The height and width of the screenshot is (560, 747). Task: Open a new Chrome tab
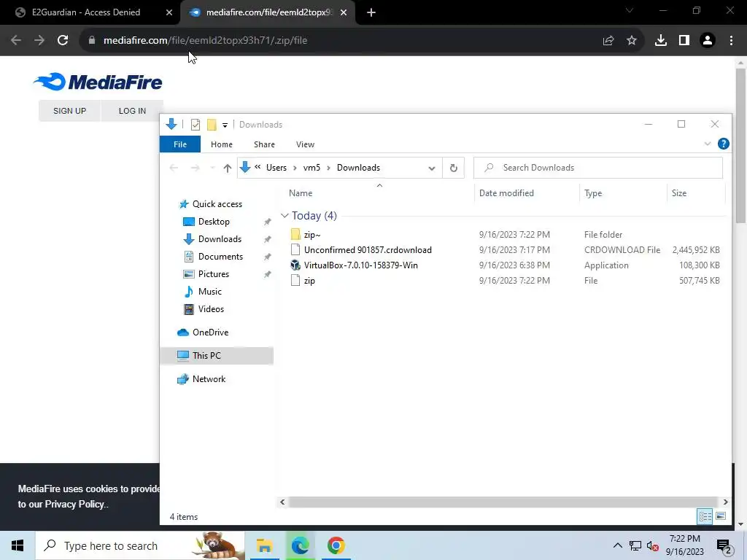click(x=371, y=12)
